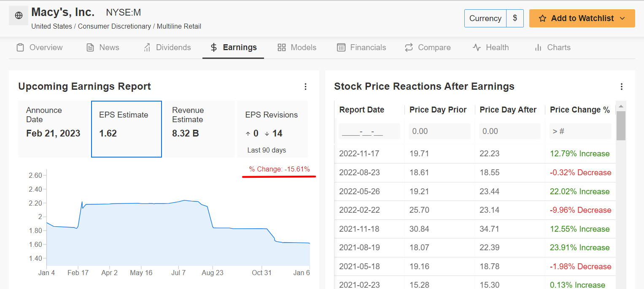Select the Revenue Estimate card

pyautogui.click(x=199, y=129)
